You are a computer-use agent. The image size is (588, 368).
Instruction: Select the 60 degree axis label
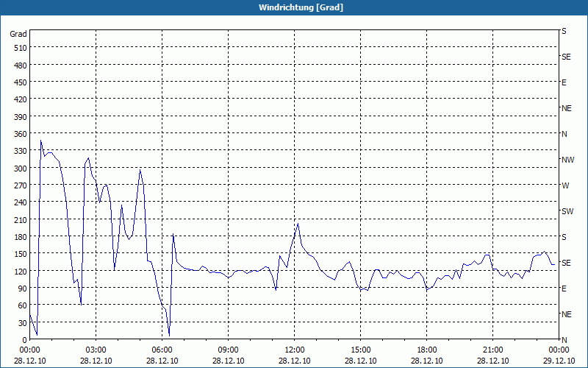tap(23, 305)
